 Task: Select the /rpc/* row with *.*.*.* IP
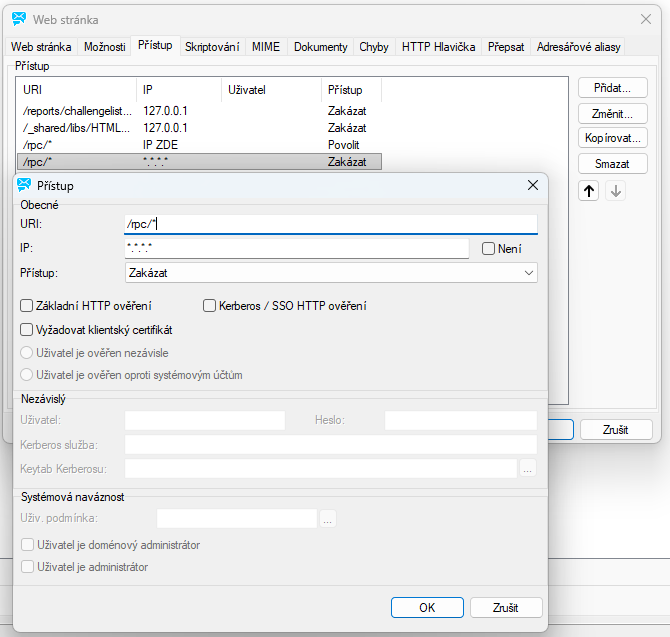(x=199, y=162)
